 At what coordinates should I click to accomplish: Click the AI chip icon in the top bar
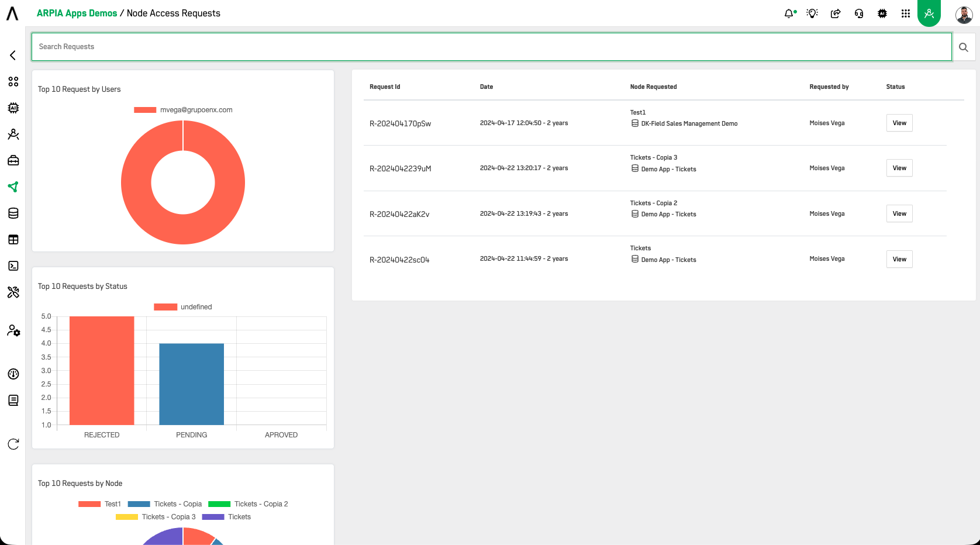[x=882, y=13]
